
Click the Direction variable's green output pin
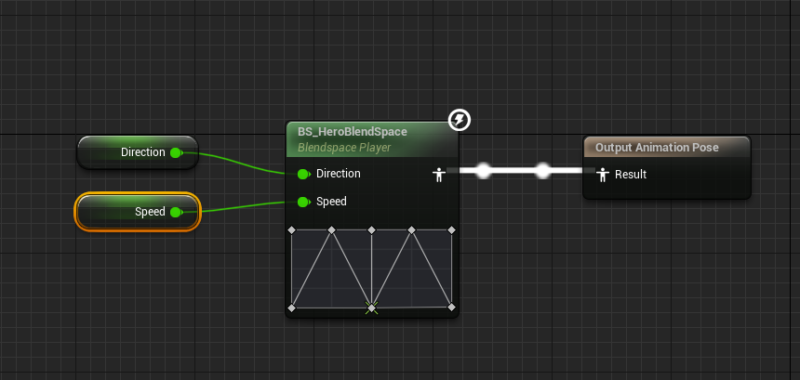tap(176, 153)
